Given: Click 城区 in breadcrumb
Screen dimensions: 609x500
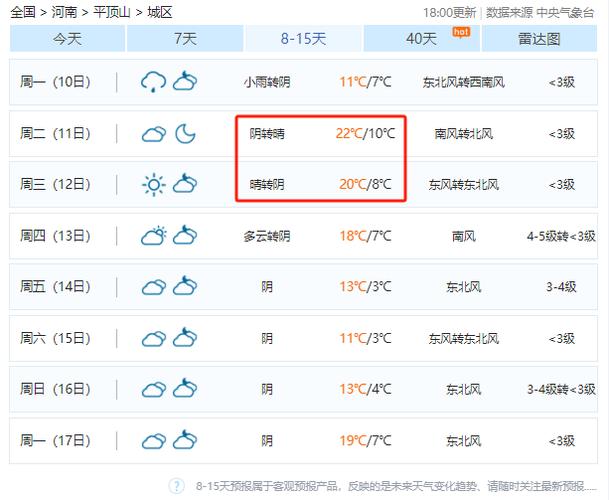Looking at the screenshot, I should coord(159,12).
